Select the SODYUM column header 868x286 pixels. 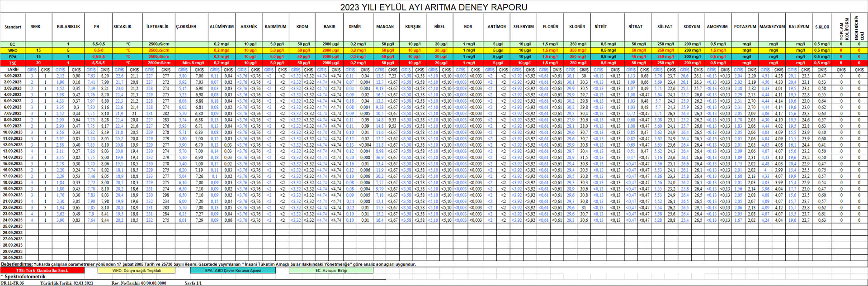[692, 27]
